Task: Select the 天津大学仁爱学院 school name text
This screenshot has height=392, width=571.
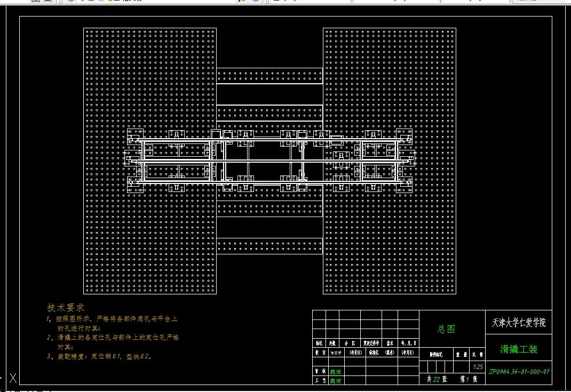Action: pyautogui.click(x=519, y=323)
